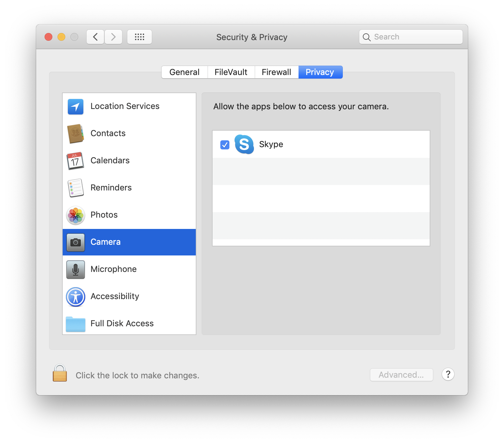
Task: Choose the Accessibility icon
Action: coord(76,297)
